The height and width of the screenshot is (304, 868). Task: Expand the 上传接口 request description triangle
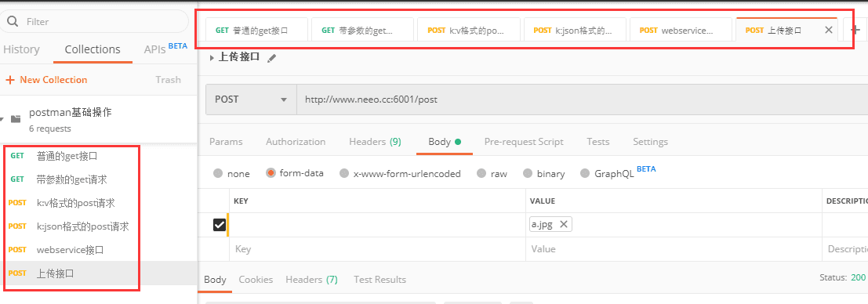(212, 57)
